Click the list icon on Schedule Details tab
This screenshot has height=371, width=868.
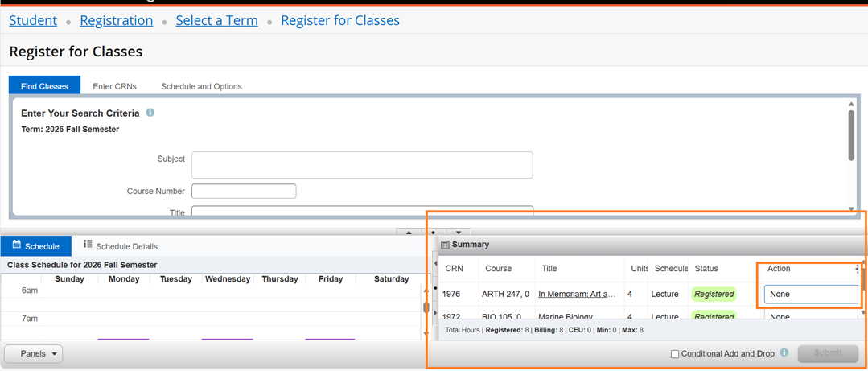click(88, 244)
